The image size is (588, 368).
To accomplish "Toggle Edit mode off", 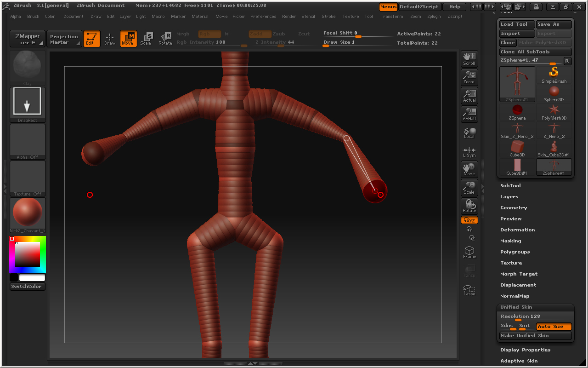I will [x=91, y=39].
